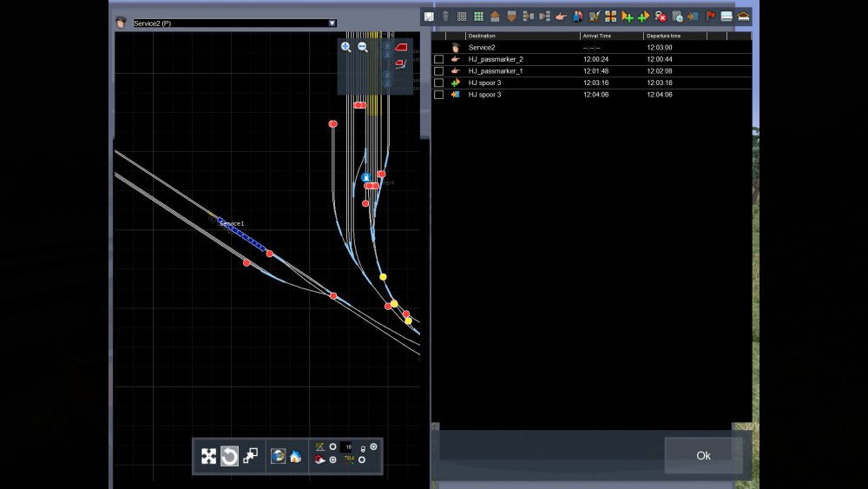Click the trash bin delete icon

[x=445, y=16]
